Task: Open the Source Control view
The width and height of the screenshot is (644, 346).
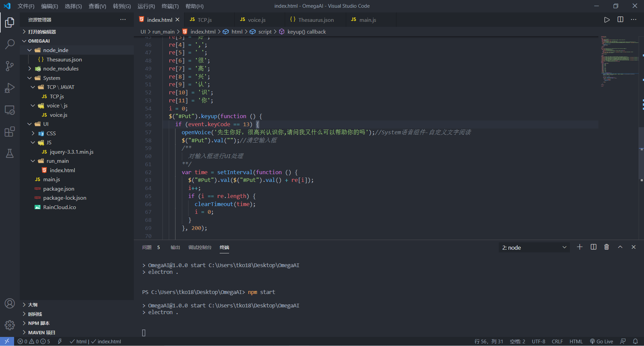Action: pos(10,66)
